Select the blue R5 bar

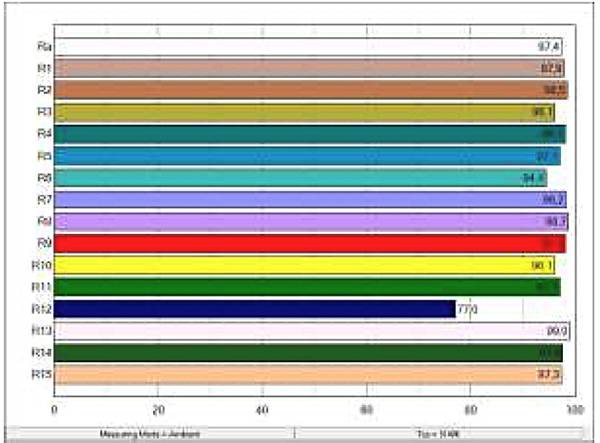(300, 156)
